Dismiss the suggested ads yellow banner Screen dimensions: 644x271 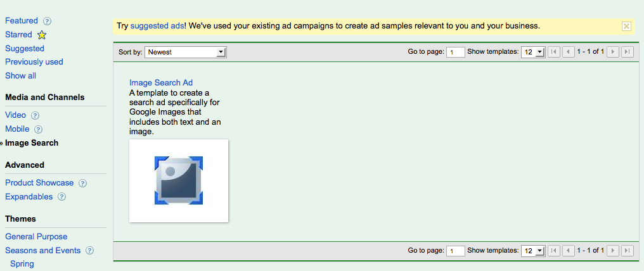pyautogui.click(x=626, y=26)
